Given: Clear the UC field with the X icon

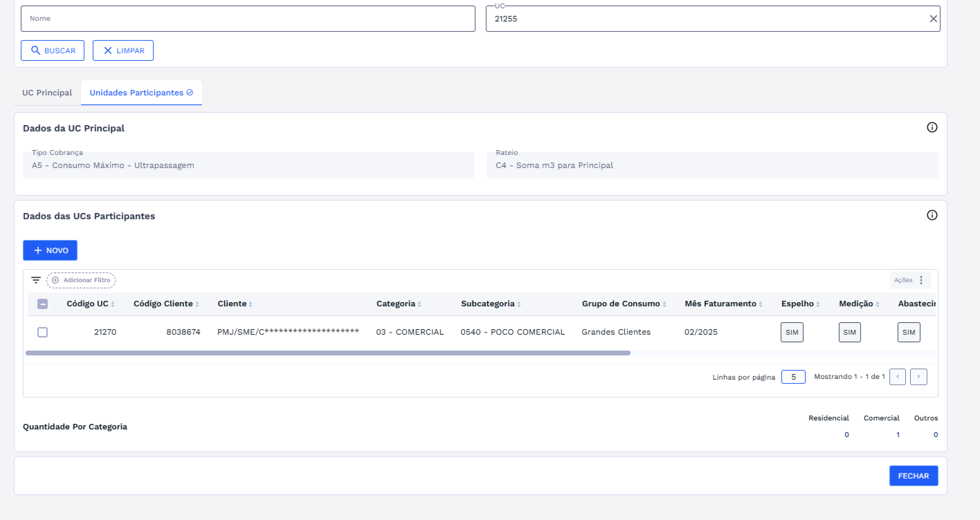Looking at the screenshot, I should click(x=933, y=19).
